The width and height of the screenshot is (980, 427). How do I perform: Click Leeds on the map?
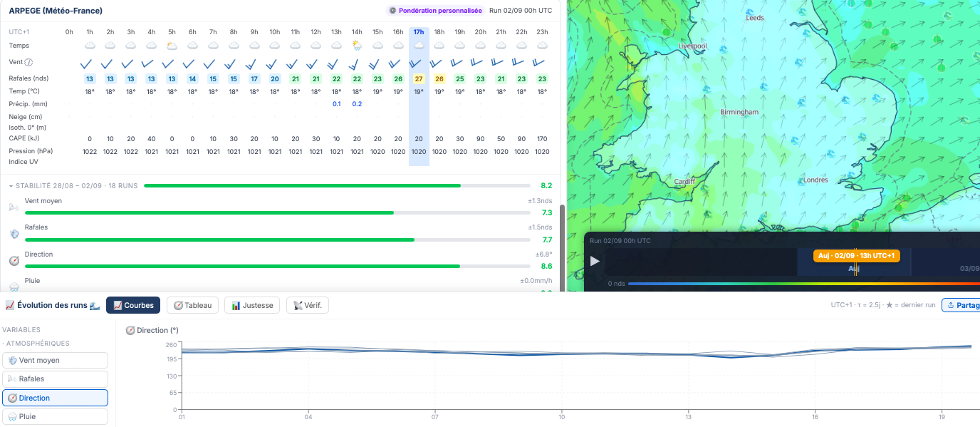point(754,18)
